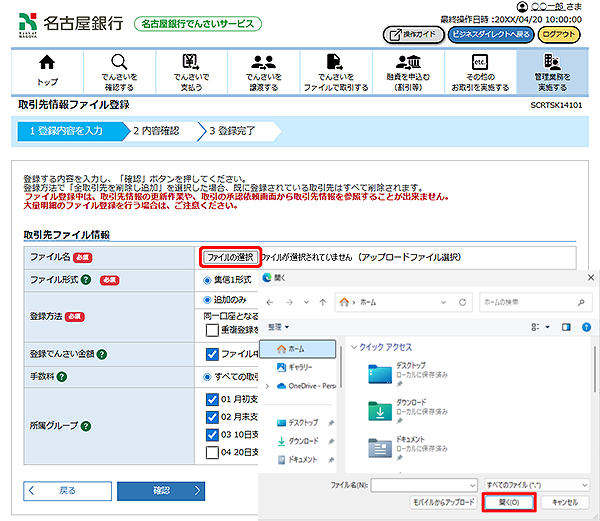Collapse the クイック アクセス section
The width and height of the screenshot is (600, 521).
(x=354, y=347)
